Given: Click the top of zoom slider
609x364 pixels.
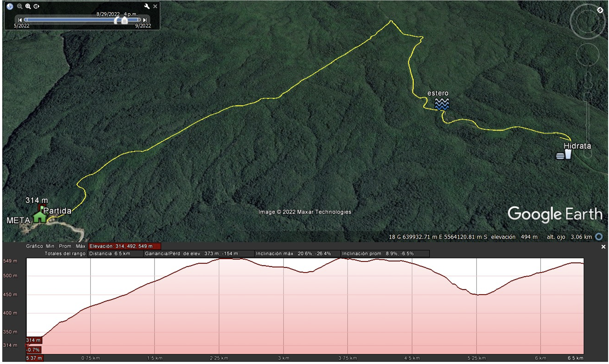Looking at the screenshot, I should [x=588, y=97].
